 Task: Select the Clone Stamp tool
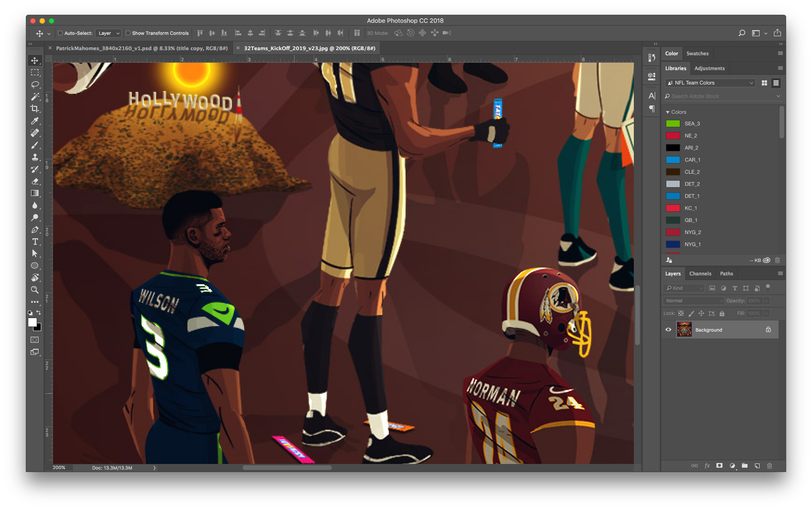[35, 157]
